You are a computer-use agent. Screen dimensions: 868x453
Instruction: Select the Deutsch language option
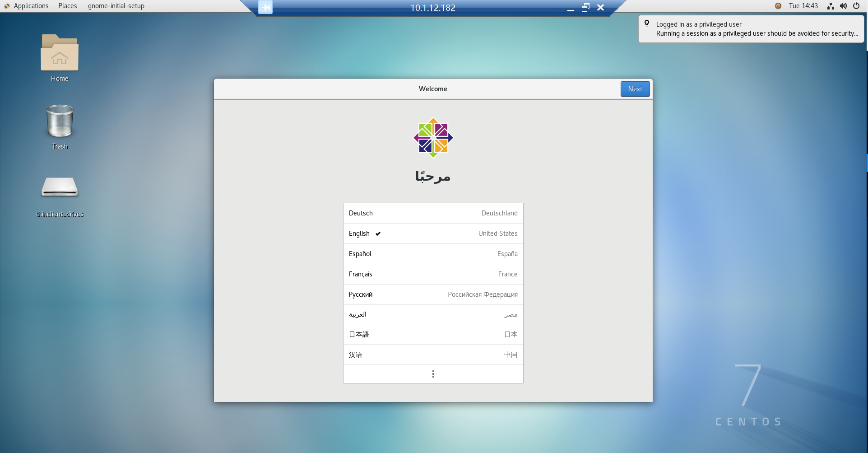pyautogui.click(x=432, y=213)
